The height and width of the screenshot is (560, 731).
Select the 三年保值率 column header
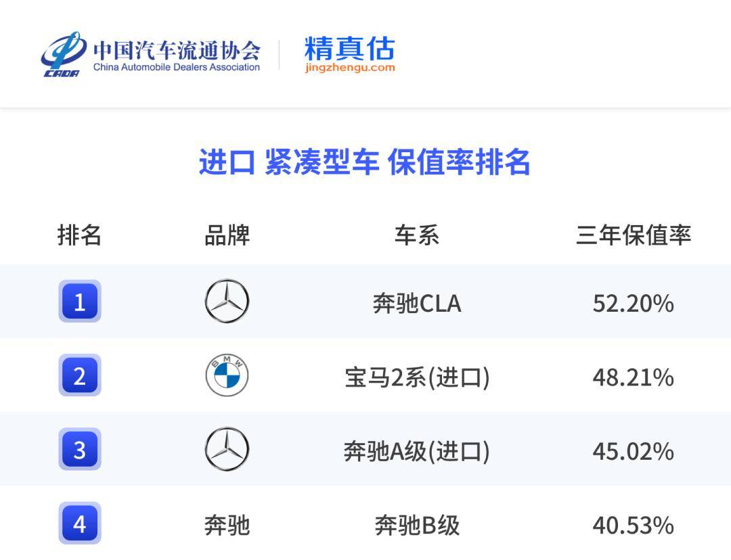(x=633, y=235)
